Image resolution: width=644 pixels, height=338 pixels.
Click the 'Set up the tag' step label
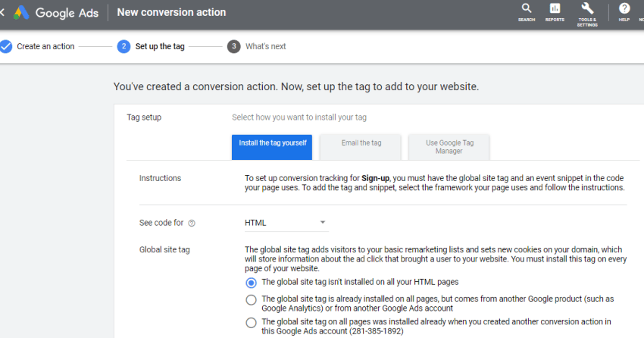coord(160,46)
